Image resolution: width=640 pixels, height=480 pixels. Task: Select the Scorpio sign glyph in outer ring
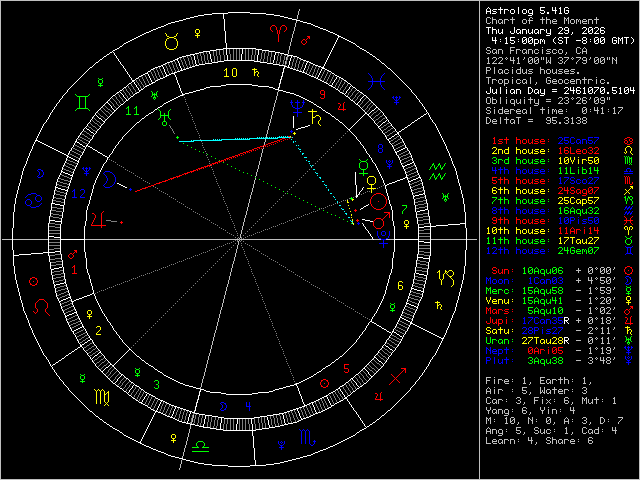click(x=308, y=437)
